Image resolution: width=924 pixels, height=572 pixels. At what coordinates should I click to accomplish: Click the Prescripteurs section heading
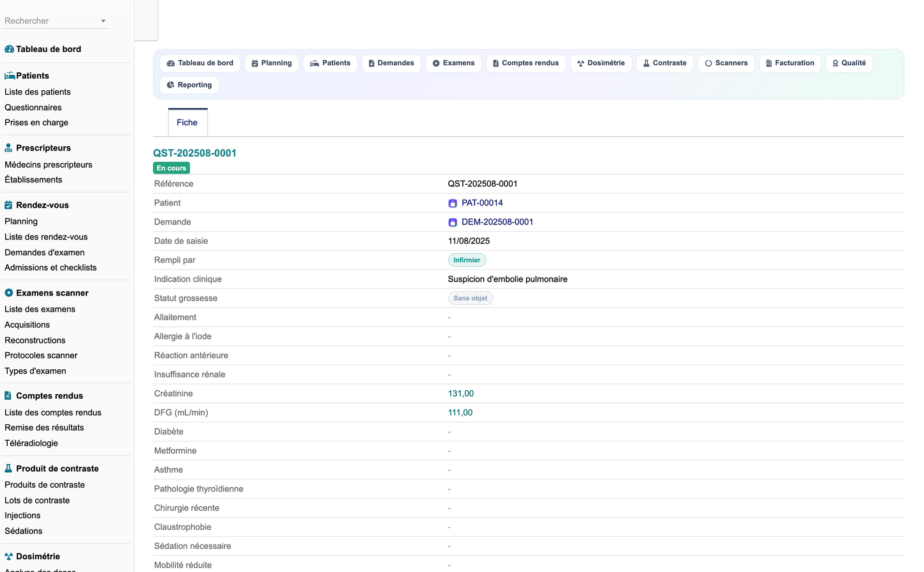pos(43,148)
